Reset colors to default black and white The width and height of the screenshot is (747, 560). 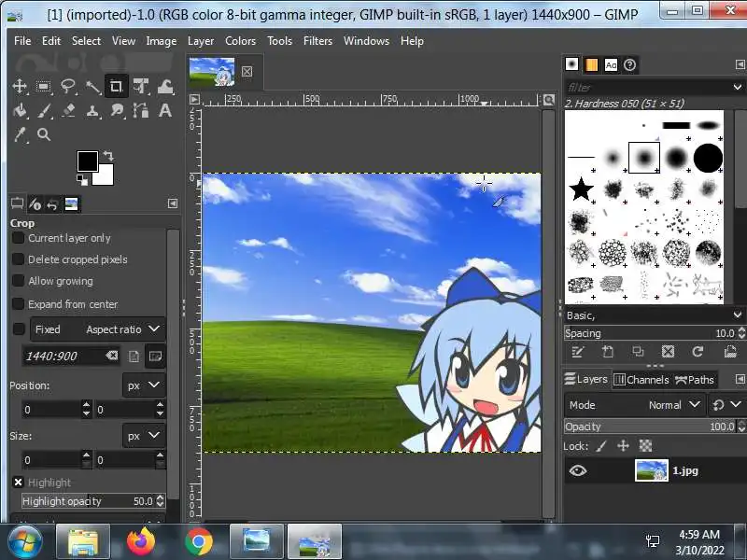click(x=82, y=180)
